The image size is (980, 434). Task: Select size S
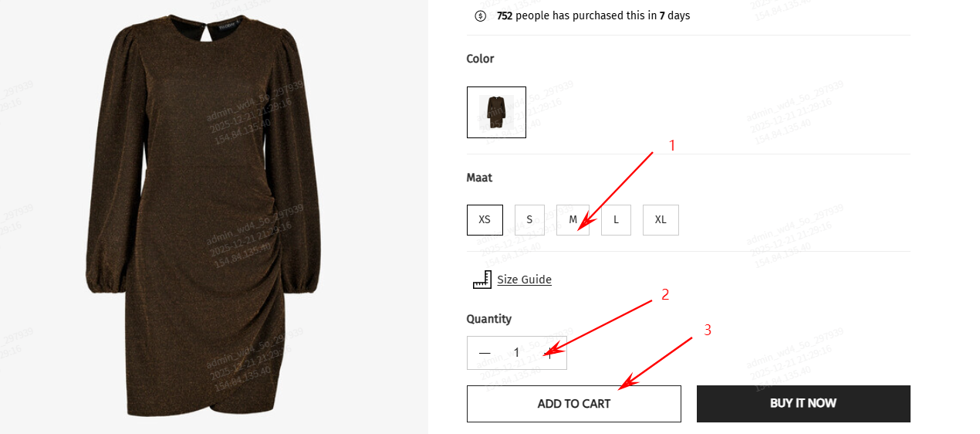point(529,219)
